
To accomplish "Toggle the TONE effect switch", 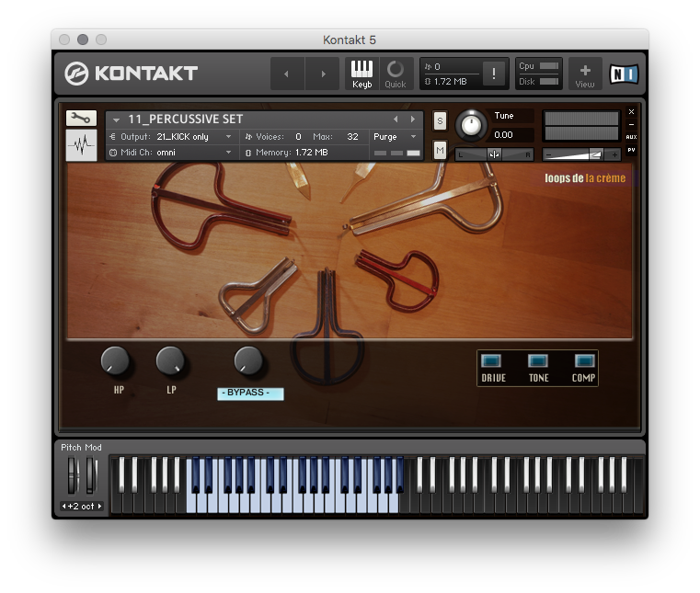I will click(537, 360).
